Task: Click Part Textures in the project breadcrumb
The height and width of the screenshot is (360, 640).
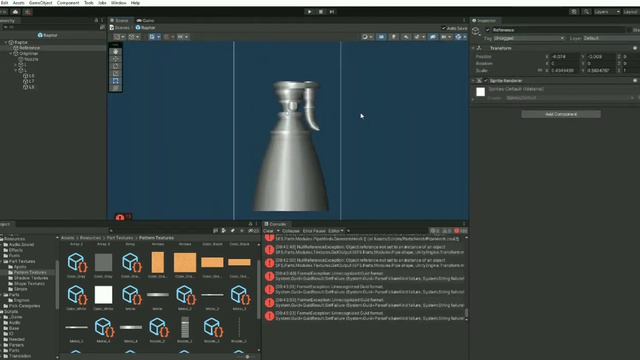Action: click(120, 238)
